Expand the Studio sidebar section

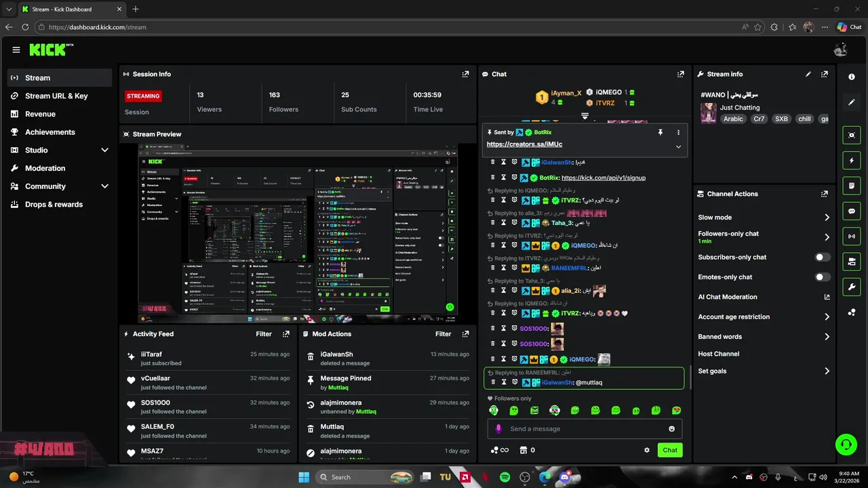(104, 150)
